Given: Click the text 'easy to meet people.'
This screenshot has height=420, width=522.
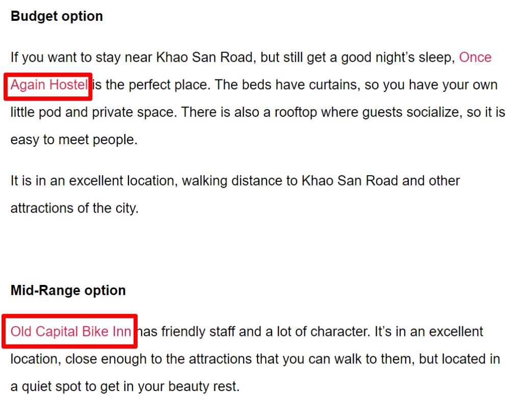Looking at the screenshot, I should (74, 140).
